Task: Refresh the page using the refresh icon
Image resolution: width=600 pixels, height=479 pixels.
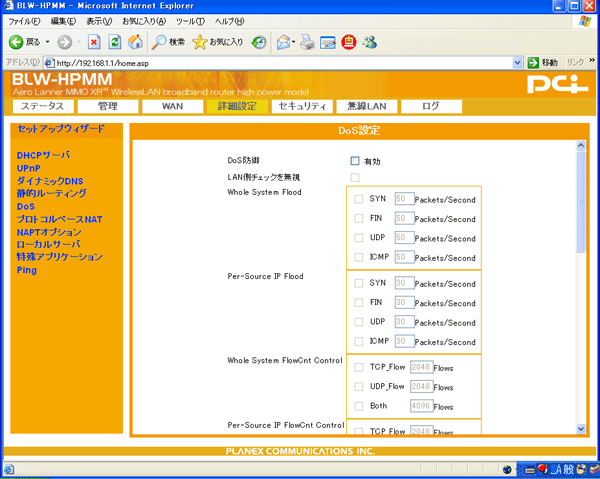Action: (115, 42)
